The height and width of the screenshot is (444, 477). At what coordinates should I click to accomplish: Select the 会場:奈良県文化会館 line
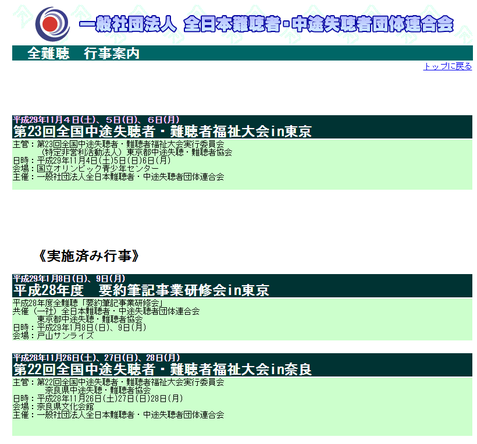coord(53,407)
